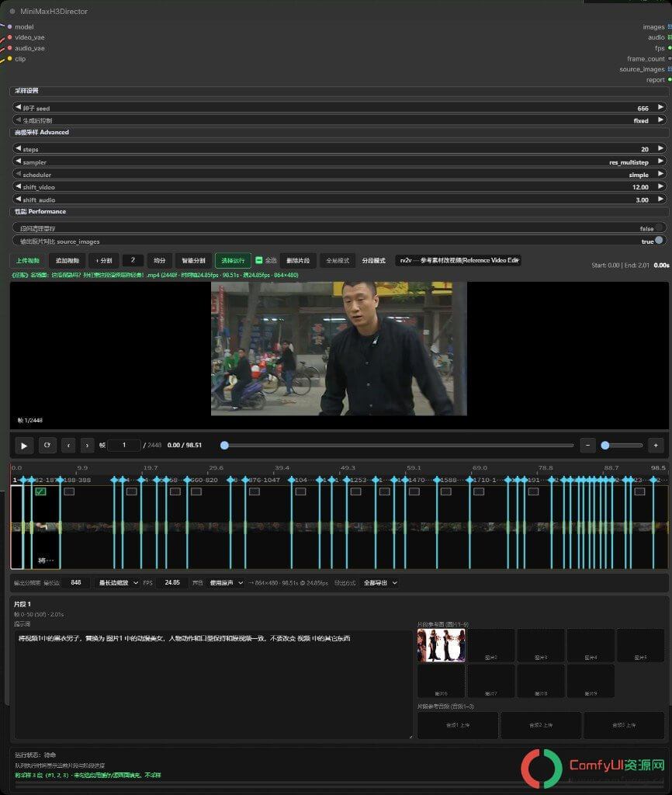The image size is (672, 795).
Task: Increase shift_video with right arrow
Action: coord(660,186)
